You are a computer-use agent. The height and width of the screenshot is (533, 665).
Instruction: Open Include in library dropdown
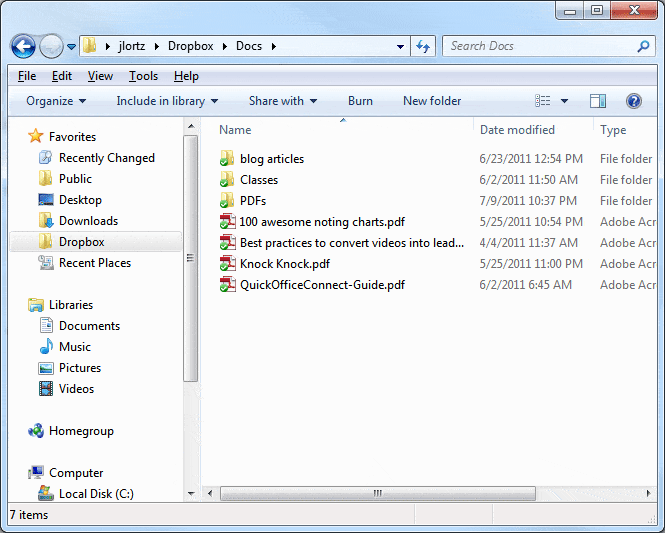167,101
